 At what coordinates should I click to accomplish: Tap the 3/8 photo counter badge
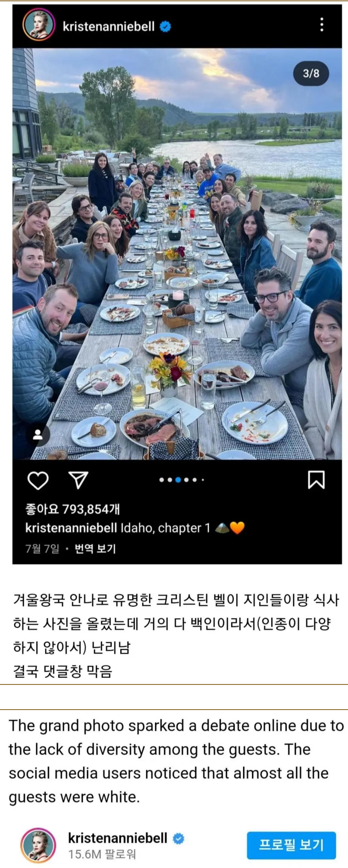(x=311, y=73)
